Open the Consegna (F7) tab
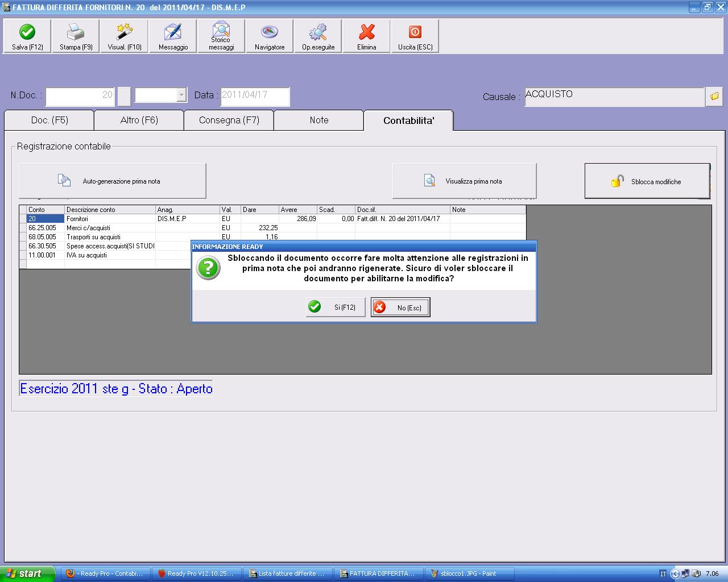The image size is (728, 582). (229, 120)
